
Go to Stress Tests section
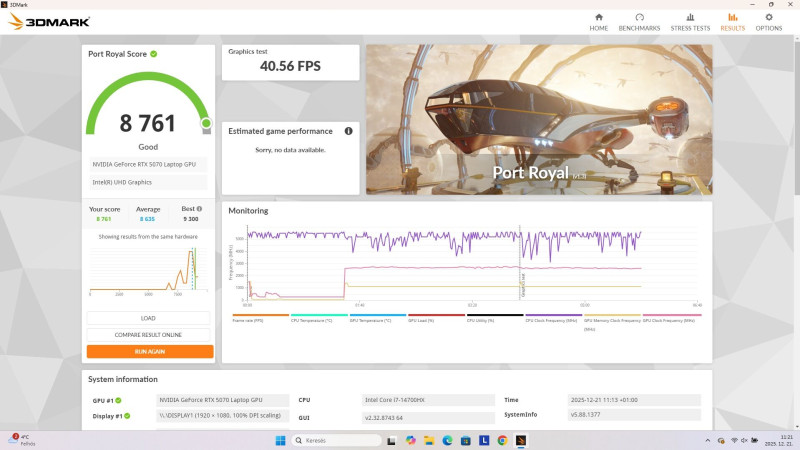coord(690,22)
